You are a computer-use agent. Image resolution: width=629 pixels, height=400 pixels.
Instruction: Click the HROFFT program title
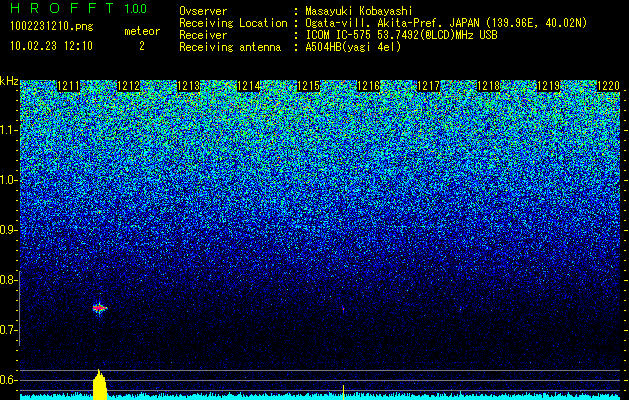pyautogui.click(x=62, y=8)
